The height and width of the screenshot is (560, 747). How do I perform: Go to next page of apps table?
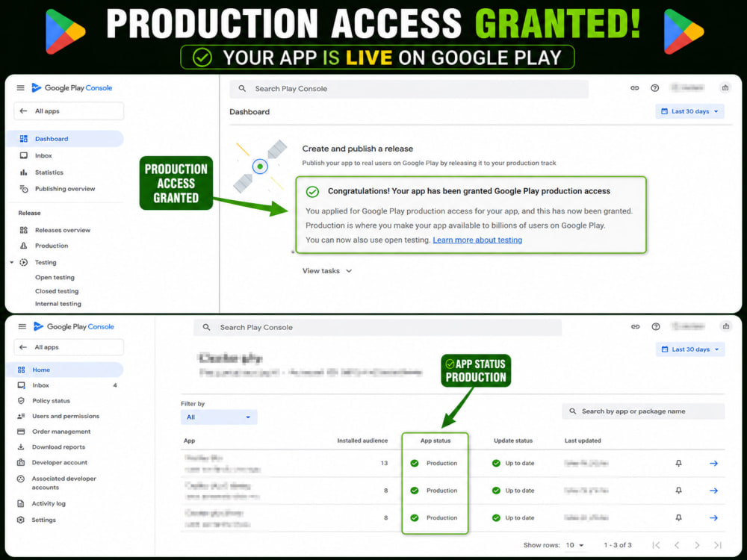(697, 545)
